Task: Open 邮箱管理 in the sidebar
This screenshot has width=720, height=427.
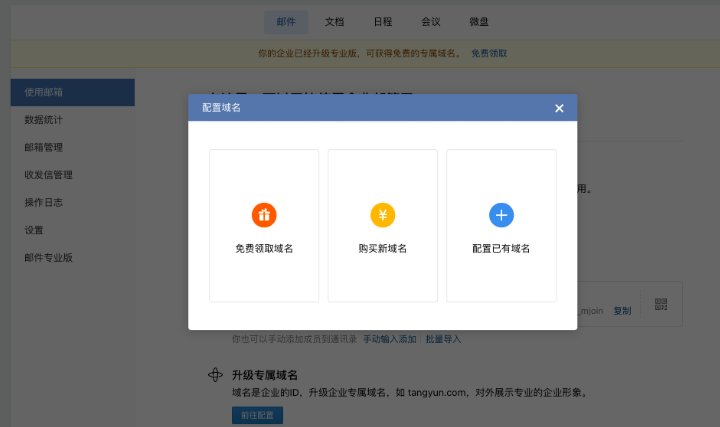Action: [x=45, y=147]
